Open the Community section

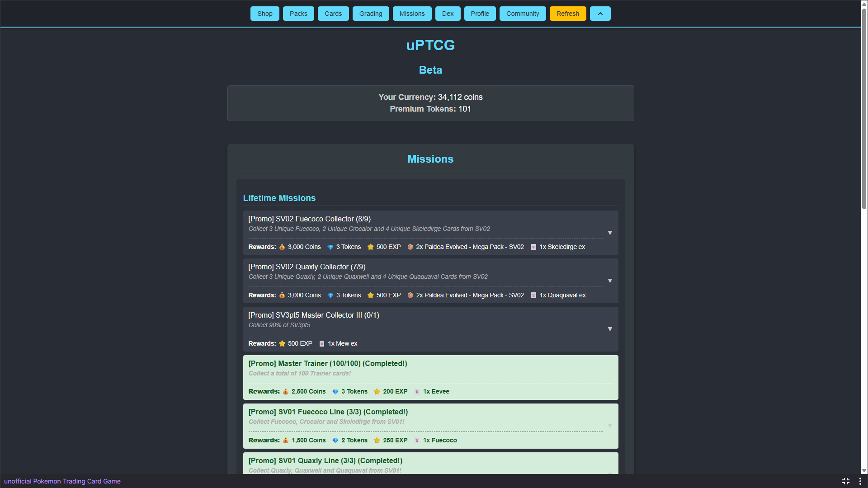[523, 14]
